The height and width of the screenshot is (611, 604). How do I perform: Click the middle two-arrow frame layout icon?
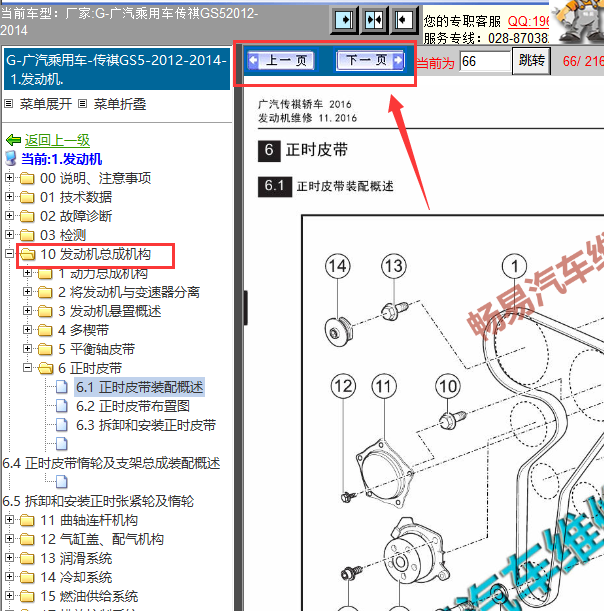373,20
